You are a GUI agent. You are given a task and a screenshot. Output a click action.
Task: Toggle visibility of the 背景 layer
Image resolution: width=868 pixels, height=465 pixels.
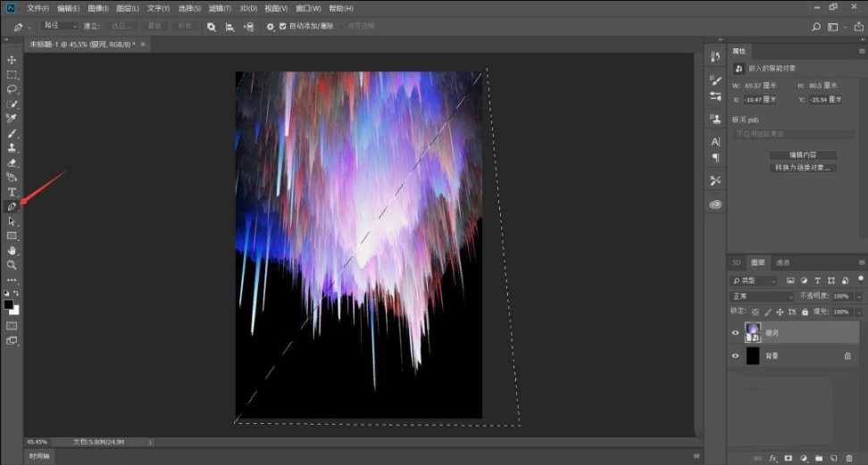point(736,355)
